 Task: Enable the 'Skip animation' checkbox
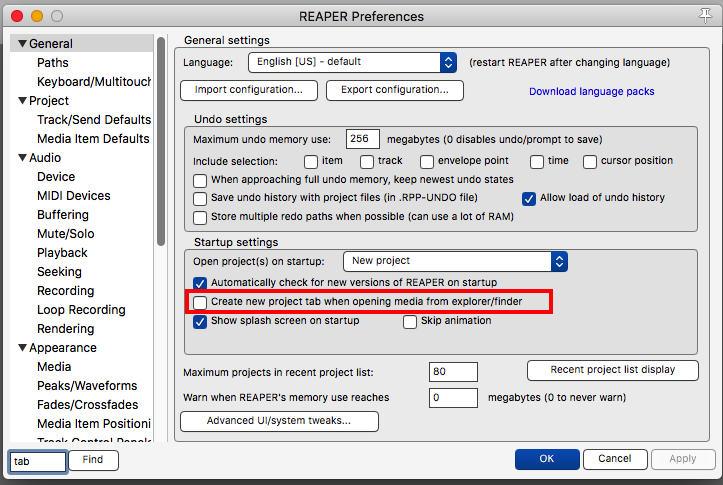410,321
